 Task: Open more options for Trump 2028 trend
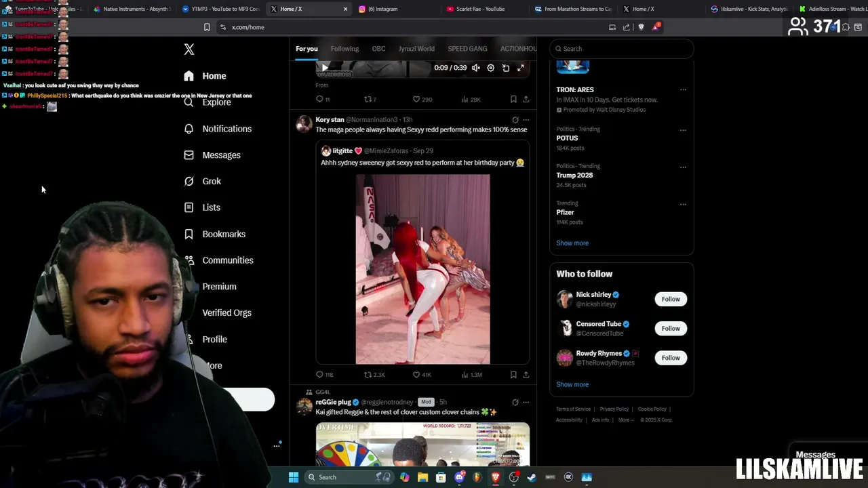click(683, 167)
